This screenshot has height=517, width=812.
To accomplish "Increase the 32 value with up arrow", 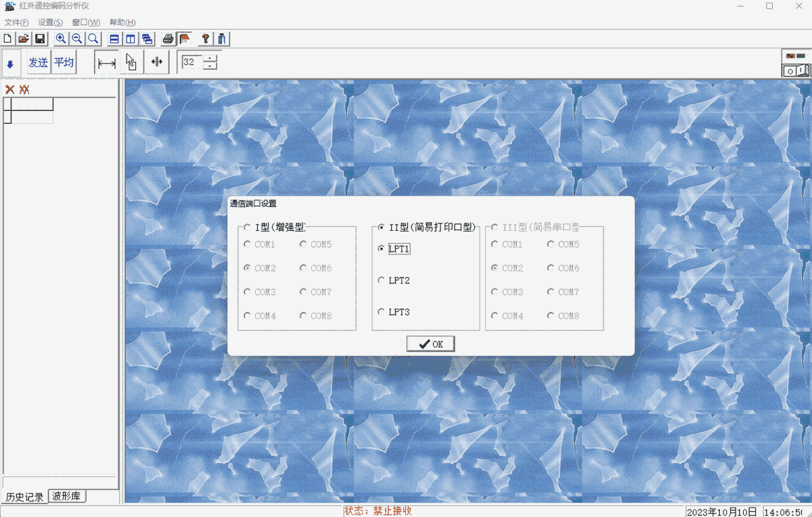I will click(210, 58).
